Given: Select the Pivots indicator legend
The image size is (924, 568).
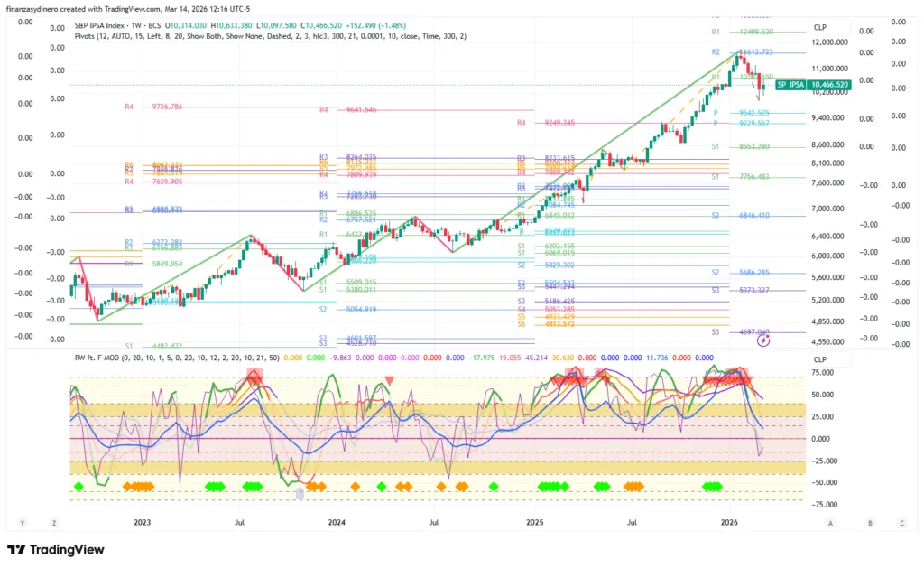Looking at the screenshot, I should 94,36.
